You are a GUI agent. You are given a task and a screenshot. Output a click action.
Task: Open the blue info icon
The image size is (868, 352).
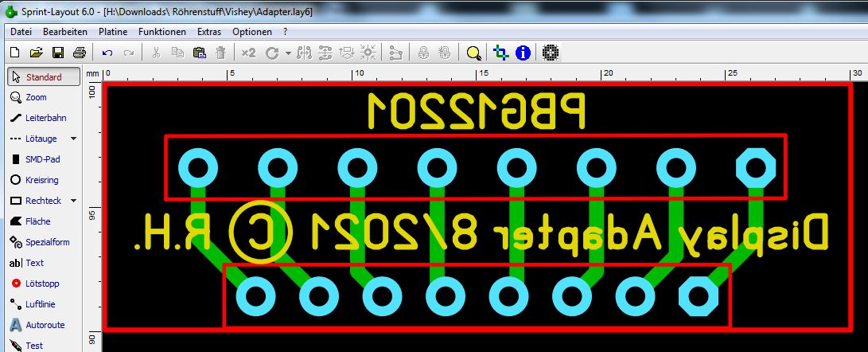pos(523,53)
